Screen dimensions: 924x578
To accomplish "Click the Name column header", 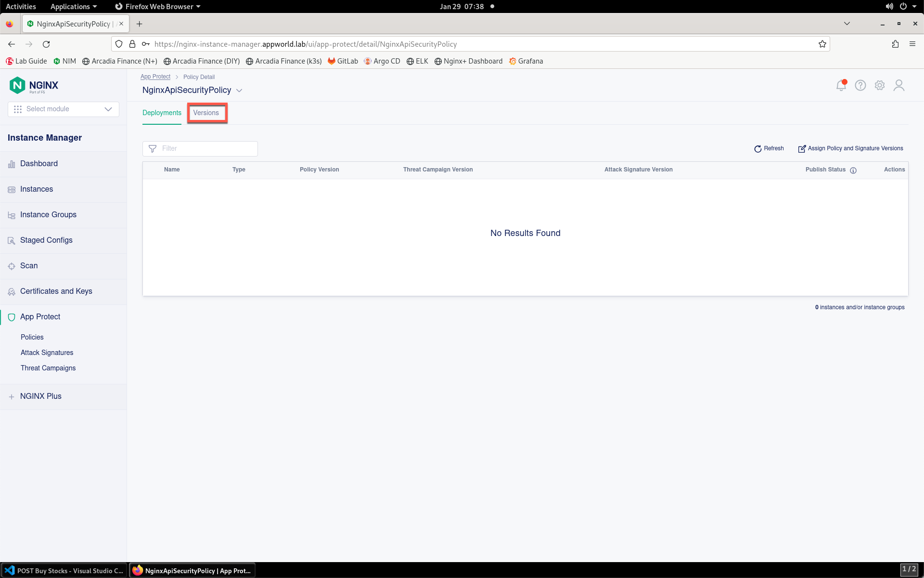I will pyautogui.click(x=172, y=170).
